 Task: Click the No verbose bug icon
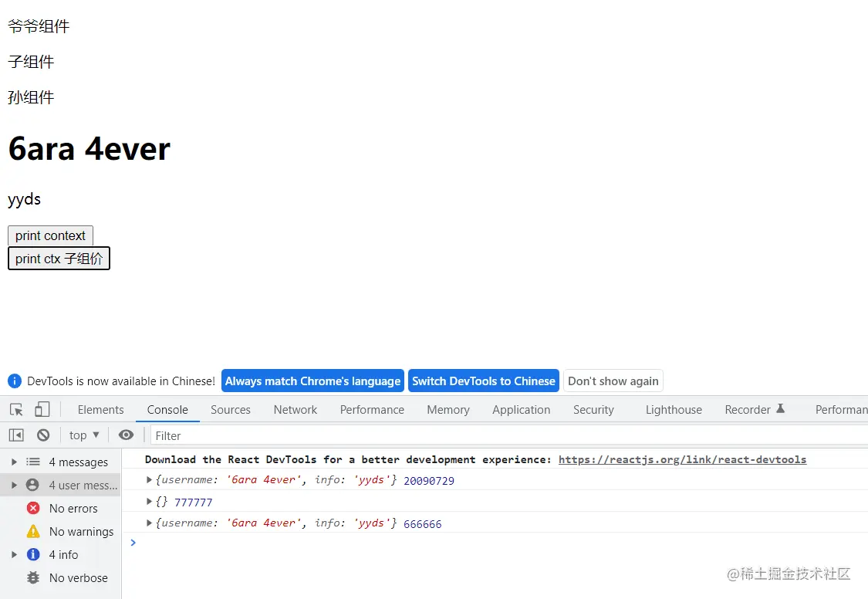pos(33,577)
